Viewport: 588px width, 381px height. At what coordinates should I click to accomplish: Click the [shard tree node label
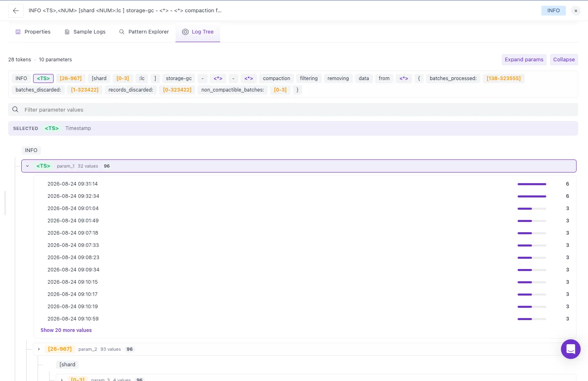point(68,365)
